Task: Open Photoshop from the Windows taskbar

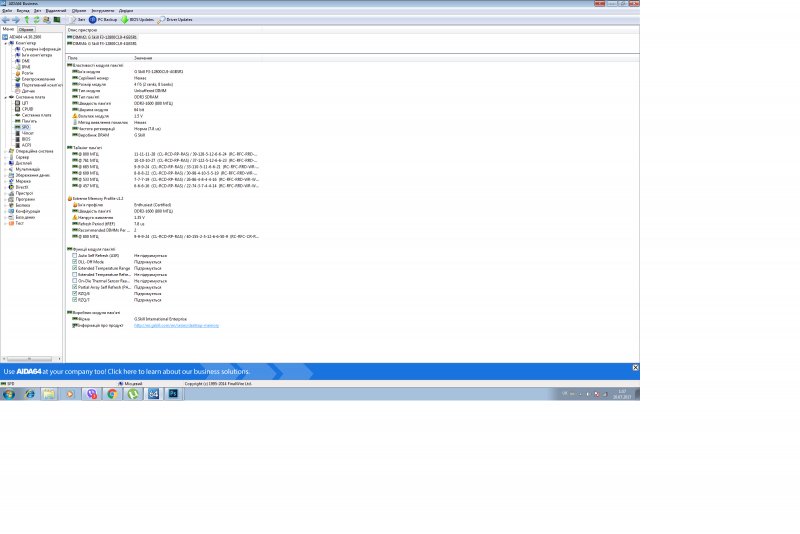Action: click(x=172, y=394)
